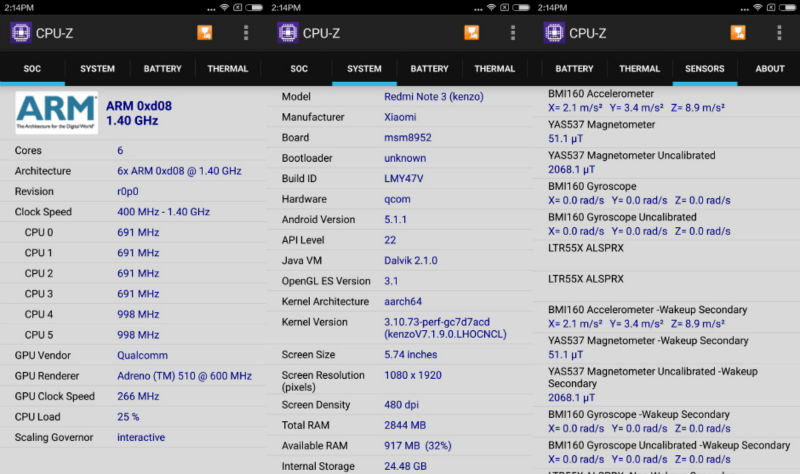Open the ABOUT tab

770,69
